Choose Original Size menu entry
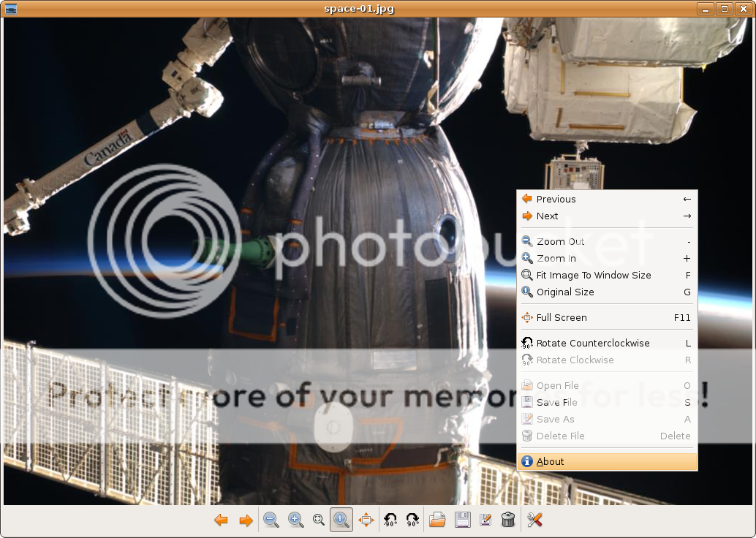 click(607, 292)
